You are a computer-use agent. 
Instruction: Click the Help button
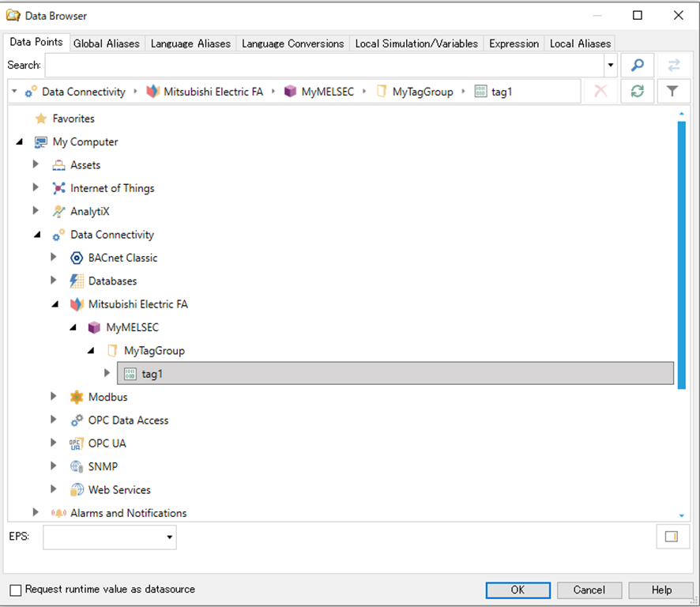coord(661,590)
